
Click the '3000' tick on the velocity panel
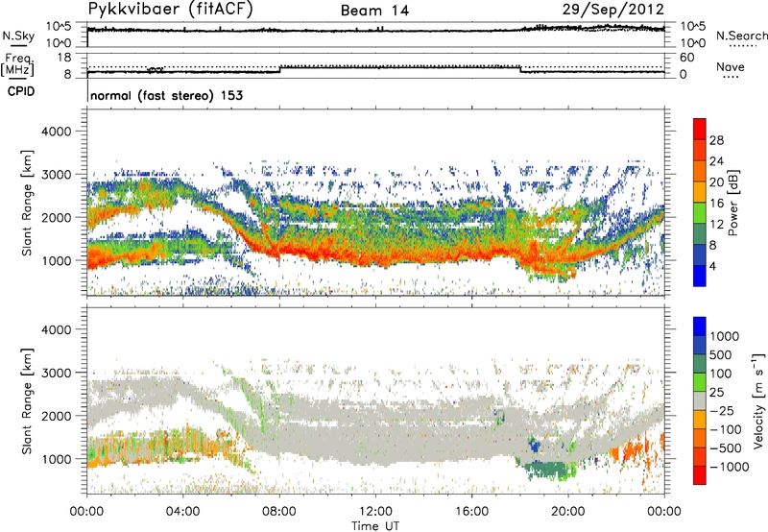tap(57, 373)
